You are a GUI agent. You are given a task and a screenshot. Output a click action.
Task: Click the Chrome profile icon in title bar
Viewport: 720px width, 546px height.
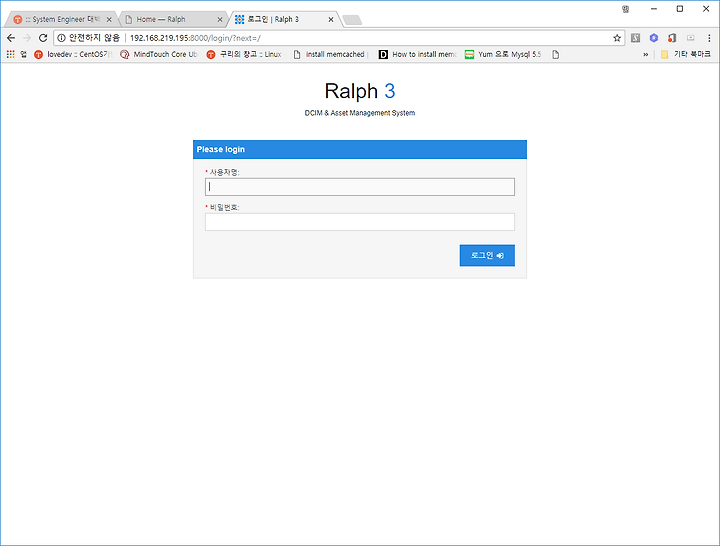[x=625, y=9]
